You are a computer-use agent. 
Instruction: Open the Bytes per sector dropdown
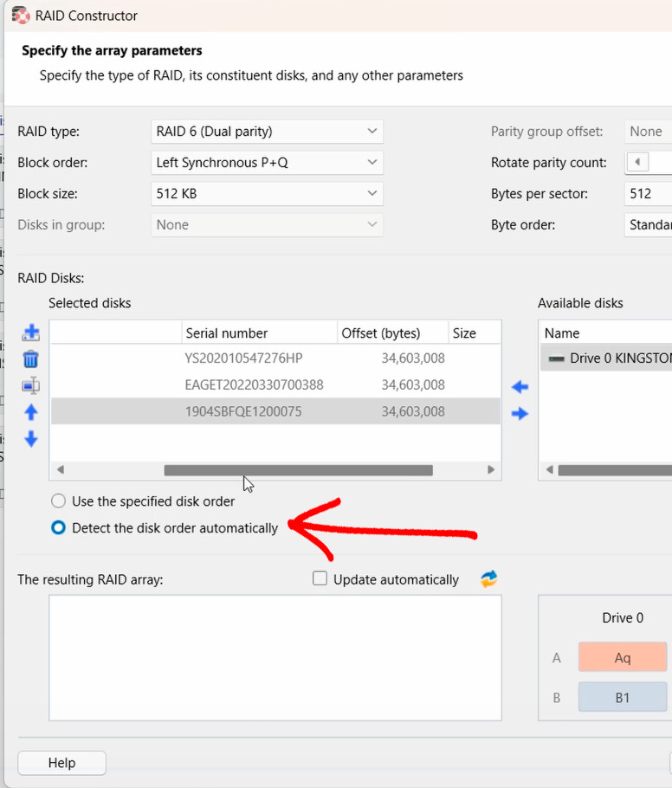point(648,194)
